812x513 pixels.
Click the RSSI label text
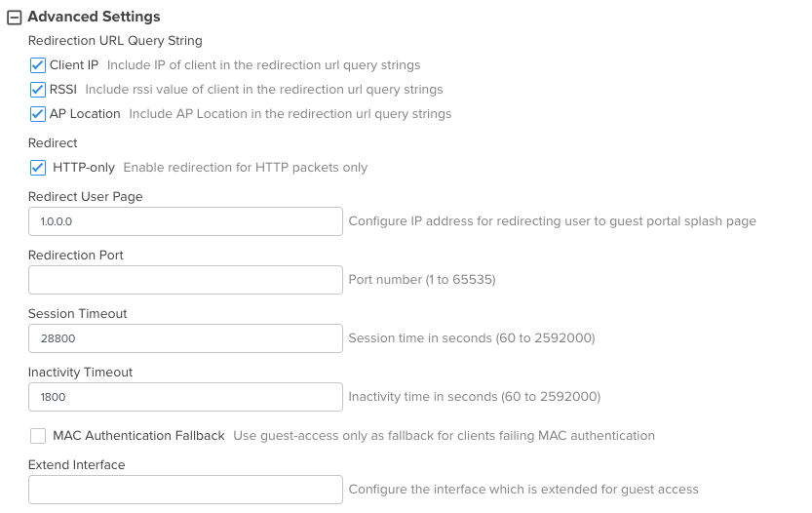click(63, 90)
